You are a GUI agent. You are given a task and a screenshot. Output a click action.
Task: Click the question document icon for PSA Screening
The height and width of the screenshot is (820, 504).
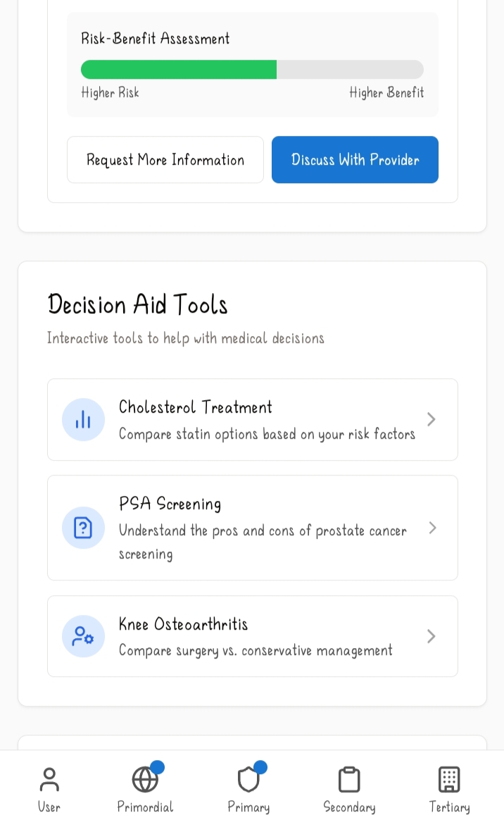pyautogui.click(x=83, y=528)
